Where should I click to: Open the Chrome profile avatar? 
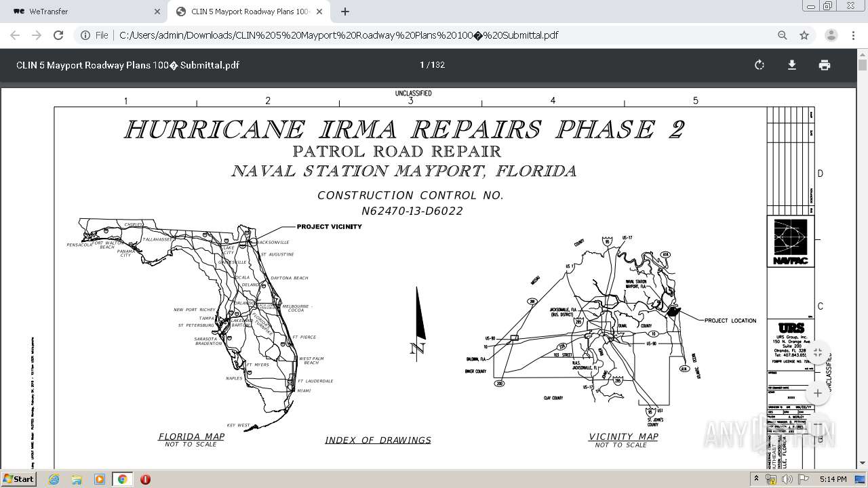(x=831, y=35)
